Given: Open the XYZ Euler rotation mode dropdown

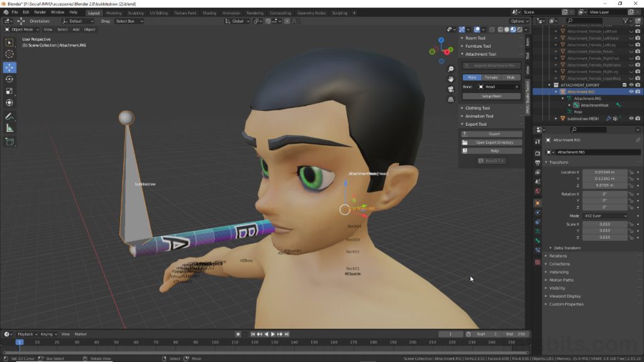Looking at the screenshot, I should pyautogui.click(x=606, y=216).
